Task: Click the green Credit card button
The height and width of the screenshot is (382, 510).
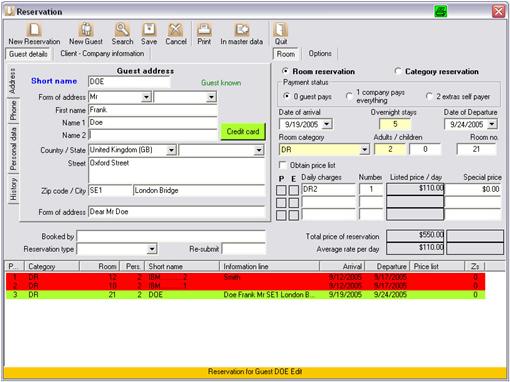Action: pos(243,131)
